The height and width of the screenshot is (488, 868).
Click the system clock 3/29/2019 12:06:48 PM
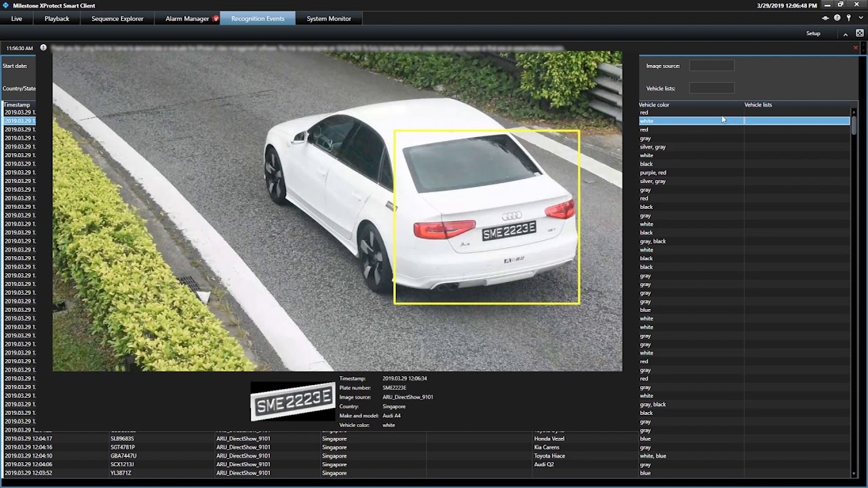pyautogui.click(x=787, y=5)
